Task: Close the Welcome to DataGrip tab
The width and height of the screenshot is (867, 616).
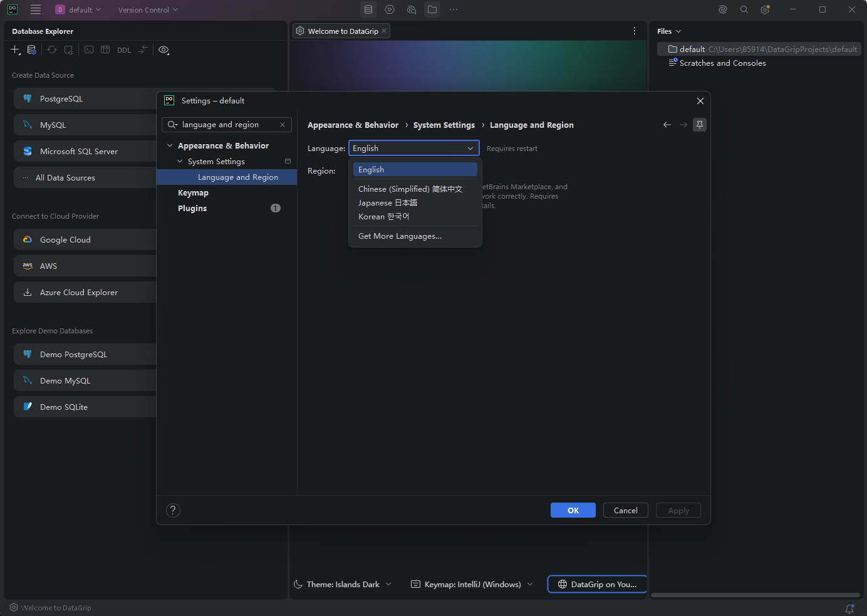Action: pos(384,31)
